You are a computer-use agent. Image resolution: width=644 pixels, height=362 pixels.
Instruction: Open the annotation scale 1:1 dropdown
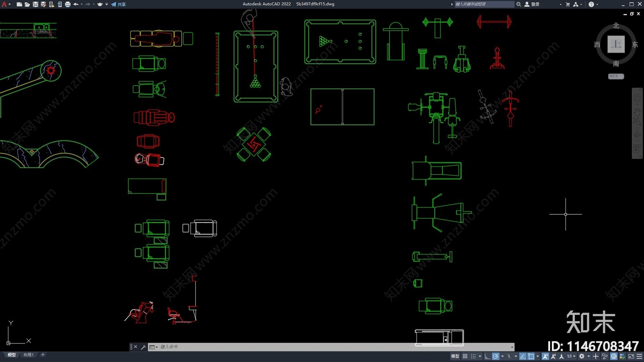572,356
